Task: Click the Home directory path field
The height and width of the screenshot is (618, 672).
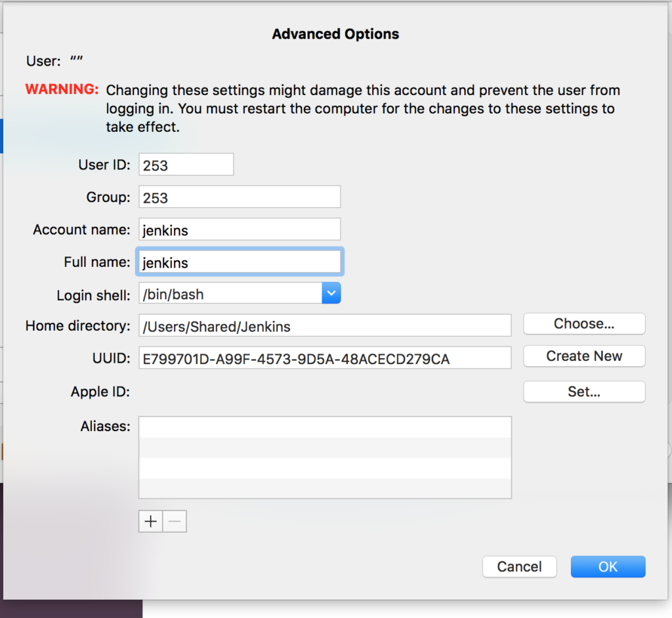Action: 325,325
